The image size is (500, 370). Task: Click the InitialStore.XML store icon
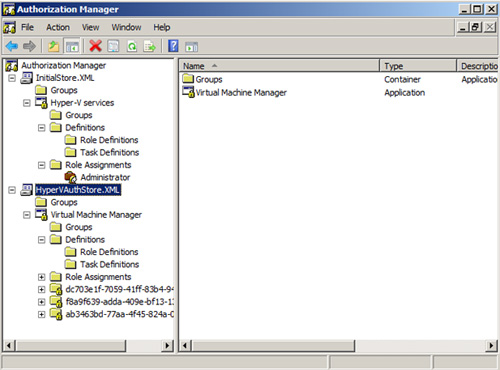pos(26,78)
